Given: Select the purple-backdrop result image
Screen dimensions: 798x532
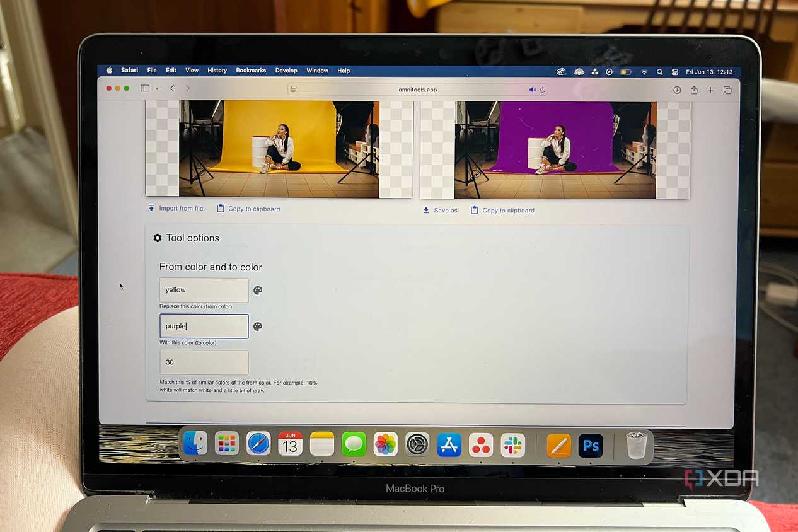Looking at the screenshot, I should coord(555,150).
